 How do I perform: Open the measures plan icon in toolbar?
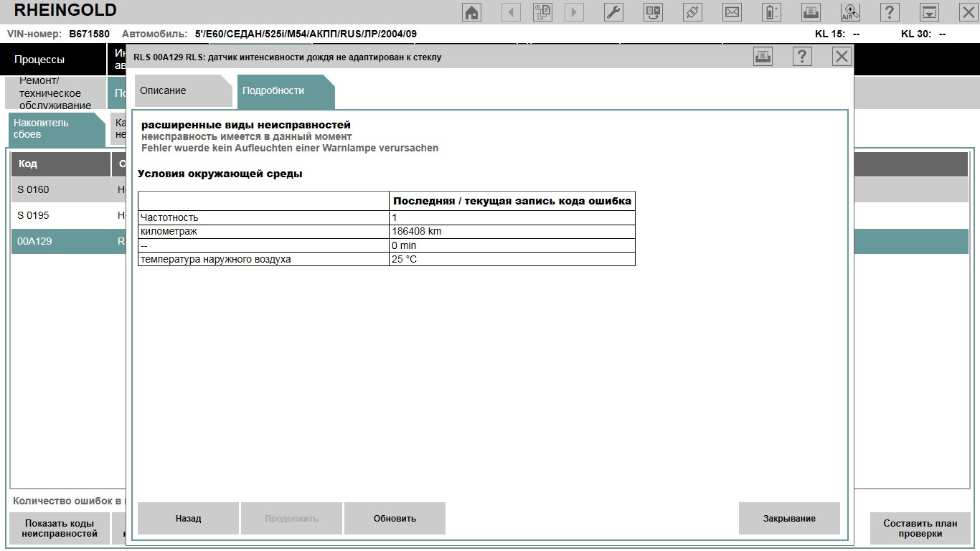pyautogui.click(x=654, y=12)
